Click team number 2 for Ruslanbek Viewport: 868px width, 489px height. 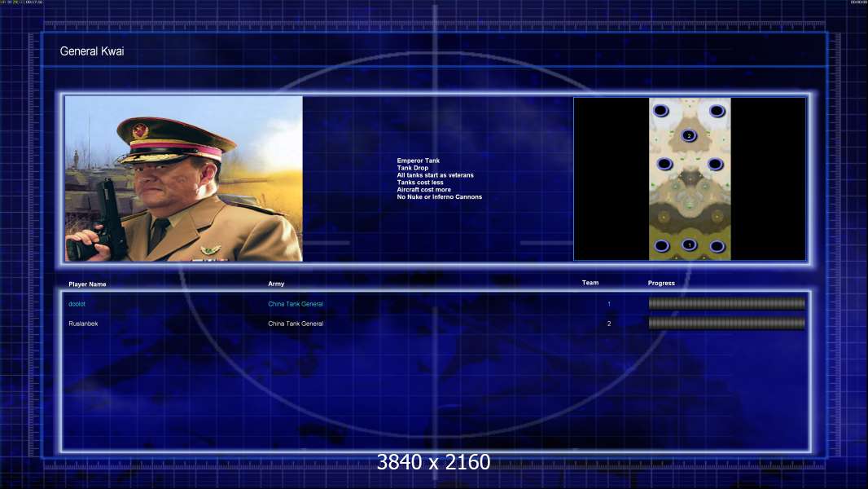(609, 324)
